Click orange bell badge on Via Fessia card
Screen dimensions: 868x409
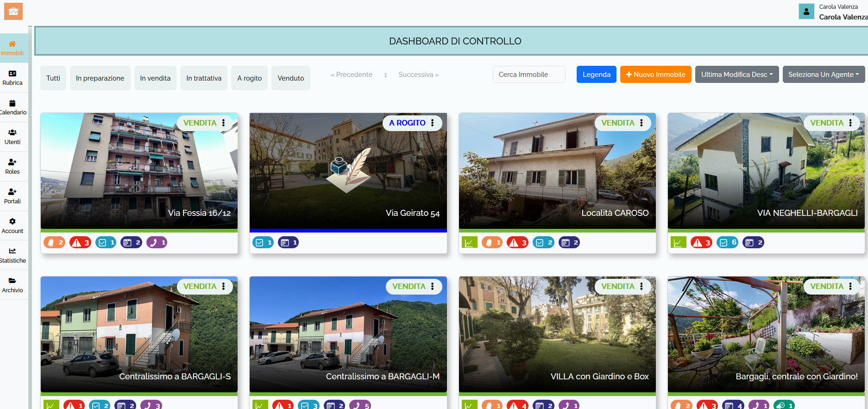point(54,242)
